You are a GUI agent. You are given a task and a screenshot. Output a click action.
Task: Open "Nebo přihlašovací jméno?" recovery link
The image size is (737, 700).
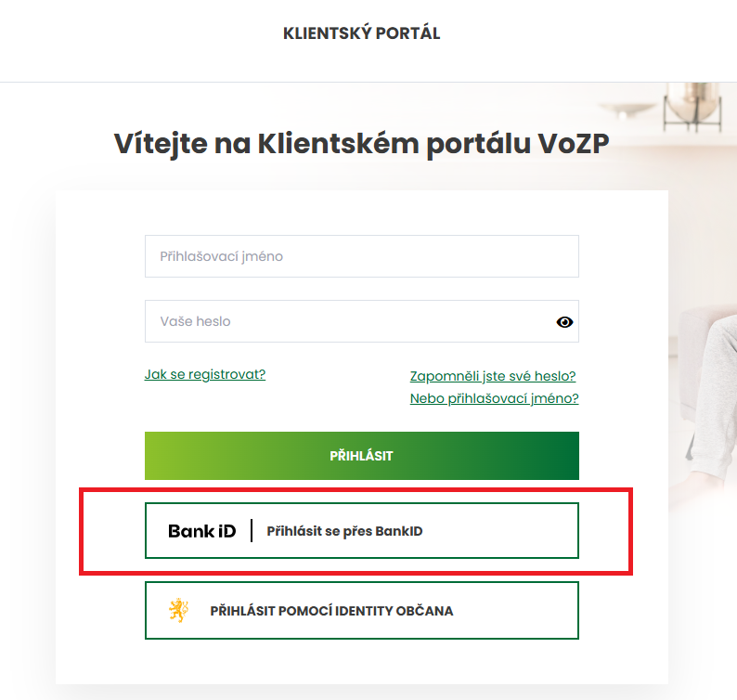[494, 398]
